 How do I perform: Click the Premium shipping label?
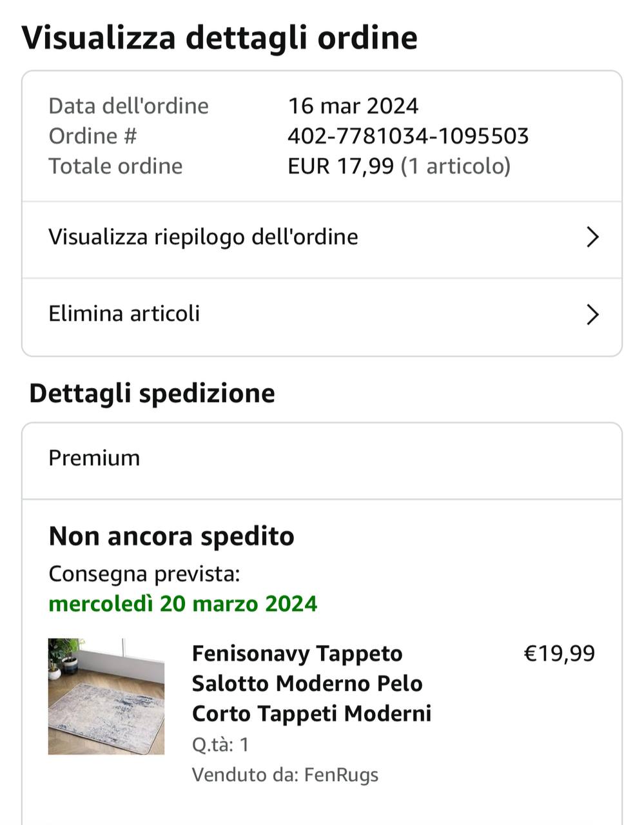tap(94, 458)
